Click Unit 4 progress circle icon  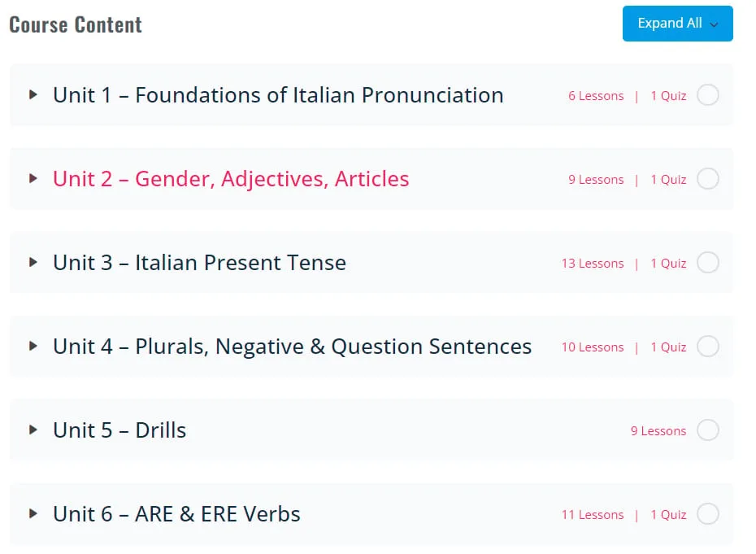pyautogui.click(x=708, y=347)
